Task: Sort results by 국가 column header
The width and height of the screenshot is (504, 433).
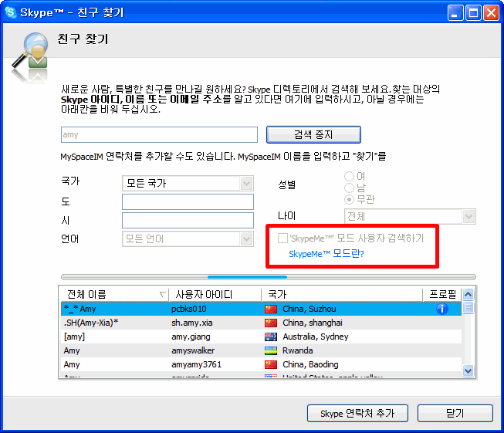Action: [x=342, y=294]
